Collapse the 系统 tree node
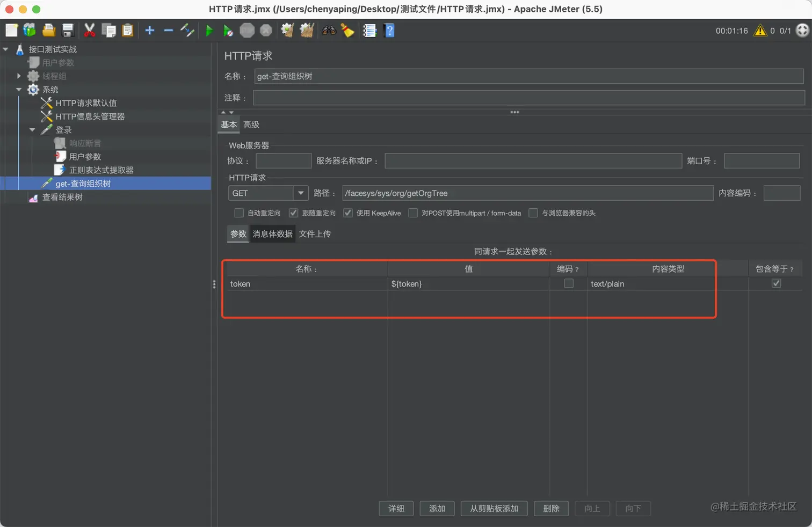The image size is (812, 527). 19,90
